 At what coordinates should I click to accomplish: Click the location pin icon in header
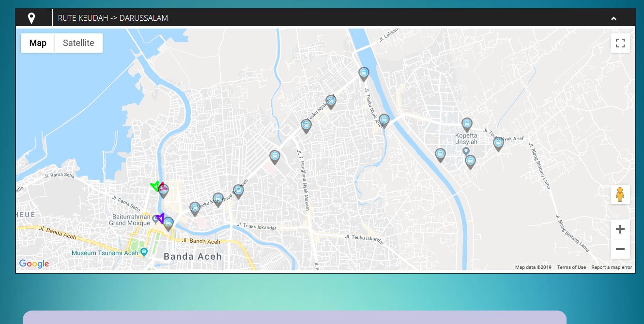[x=31, y=18]
